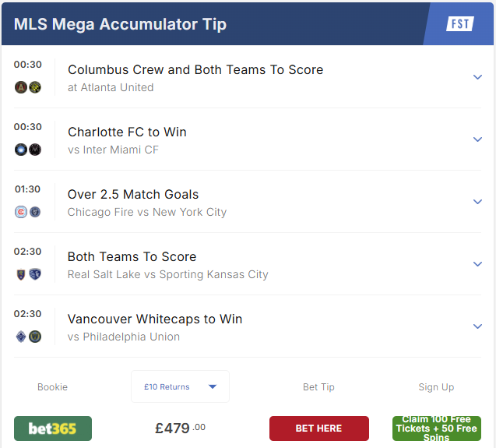The height and width of the screenshot is (448, 496).
Task: Expand the Both Teams To Score tip
Action: click(477, 264)
